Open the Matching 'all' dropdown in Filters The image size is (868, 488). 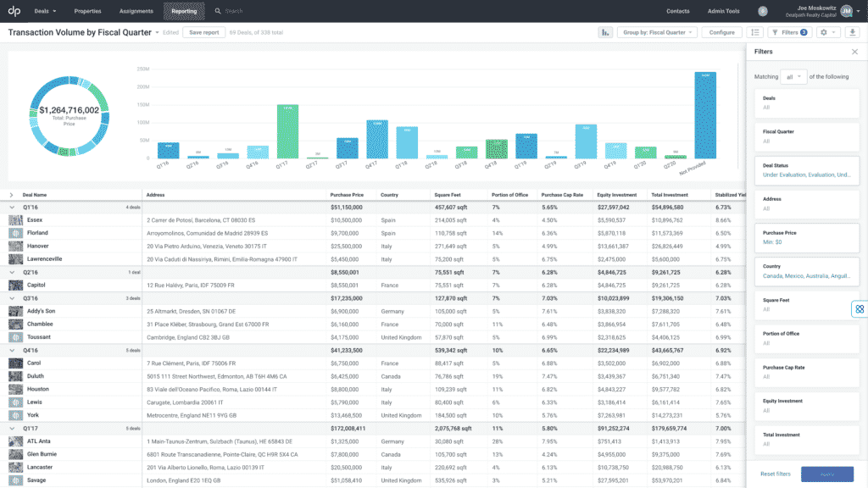coord(793,76)
